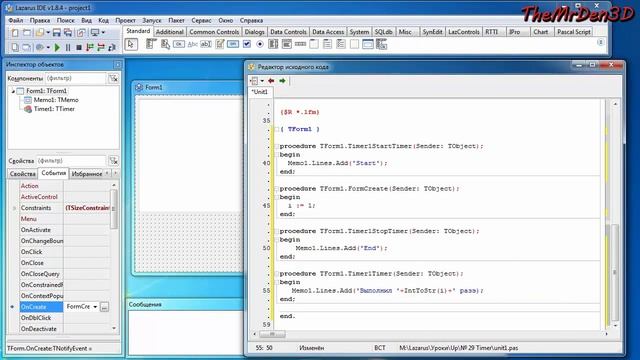Image resolution: width=640 pixels, height=360 pixels.
Task: Expand the Constraints property row
Action: 14,208
